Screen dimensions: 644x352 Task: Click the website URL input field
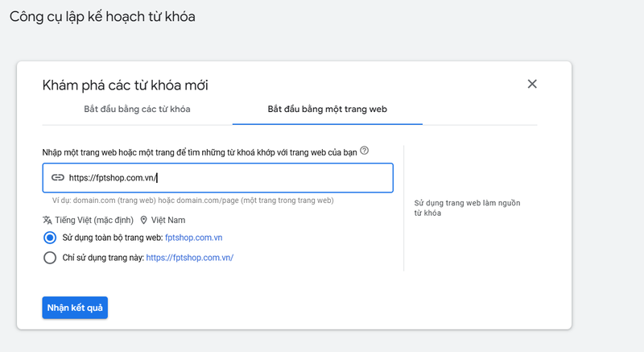coord(217,178)
